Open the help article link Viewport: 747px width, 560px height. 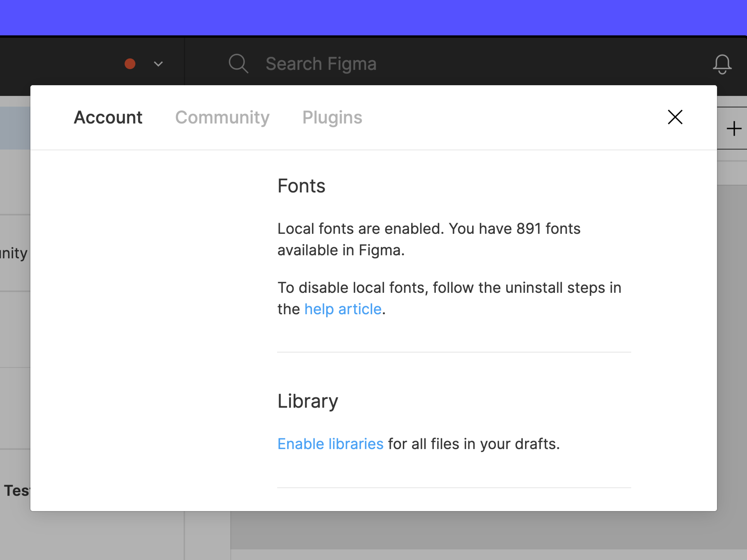[343, 309]
